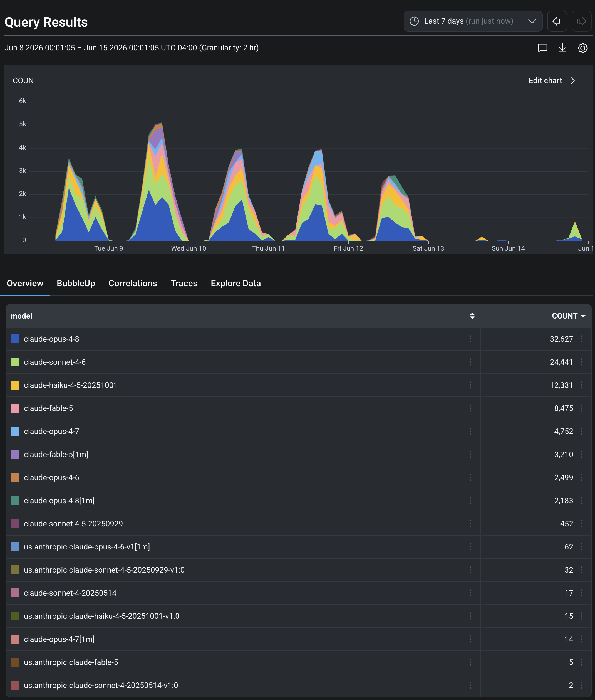
Task: Open row menu beside claude-sonnet-4-5-20250929 name
Action: click(470, 524)
